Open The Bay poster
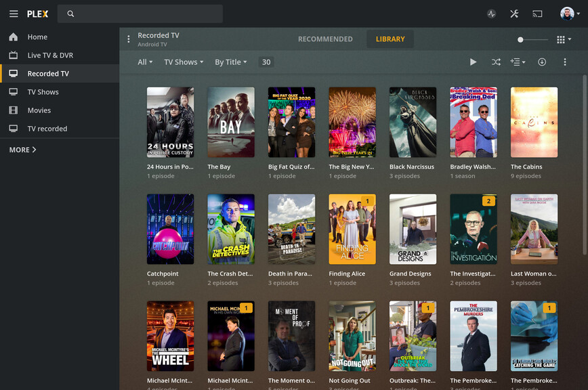 coord(231,122)
